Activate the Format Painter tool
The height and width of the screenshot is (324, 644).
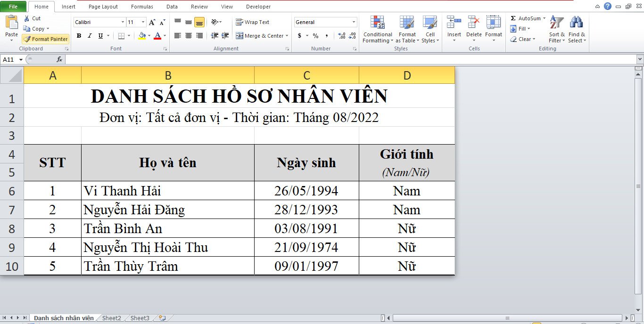45,39
